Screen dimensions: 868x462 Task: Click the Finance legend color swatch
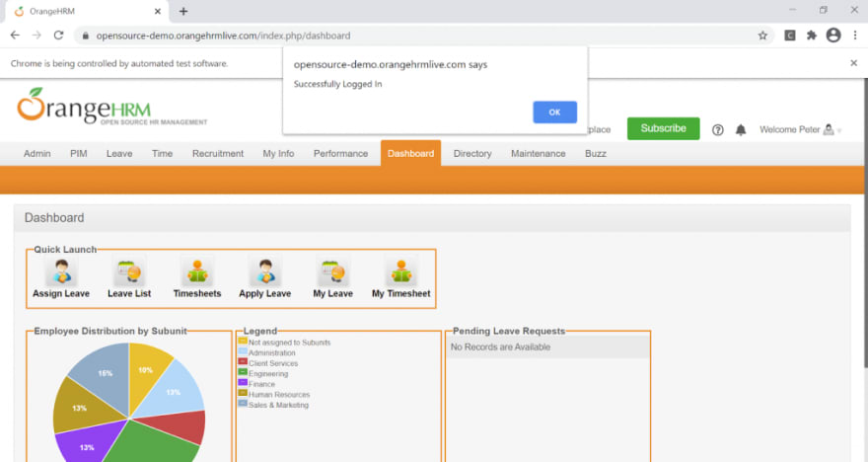tap(243, 383)
